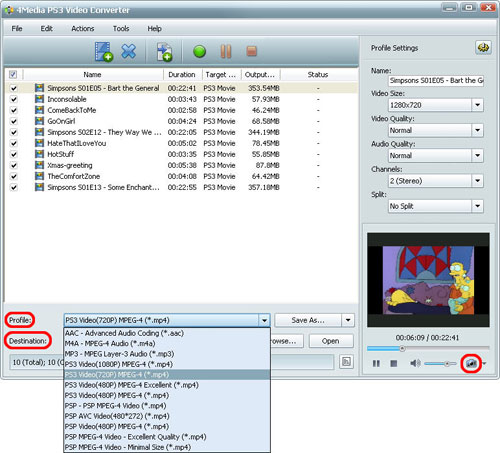Viewport: 500px width, 453px height.
Task: Open the Edit menu
Action: tap(47, 29)
